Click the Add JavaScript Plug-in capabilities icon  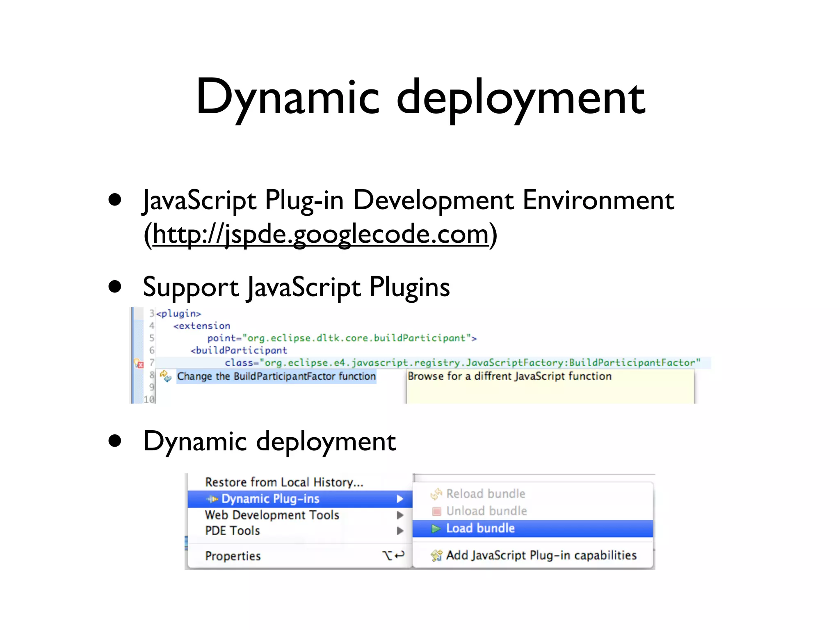pyautogui.click(x=436, y=555)
